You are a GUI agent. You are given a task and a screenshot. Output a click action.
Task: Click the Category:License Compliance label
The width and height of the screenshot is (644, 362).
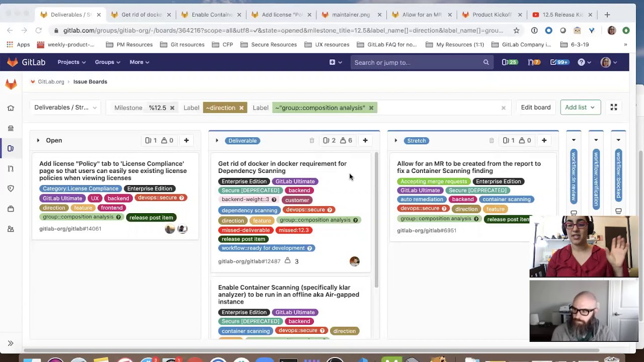click(x=80, y=189)
